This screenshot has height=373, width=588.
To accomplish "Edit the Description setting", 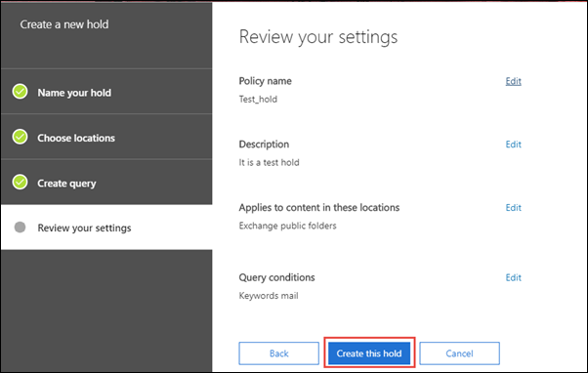I will [x=513, y=145].
